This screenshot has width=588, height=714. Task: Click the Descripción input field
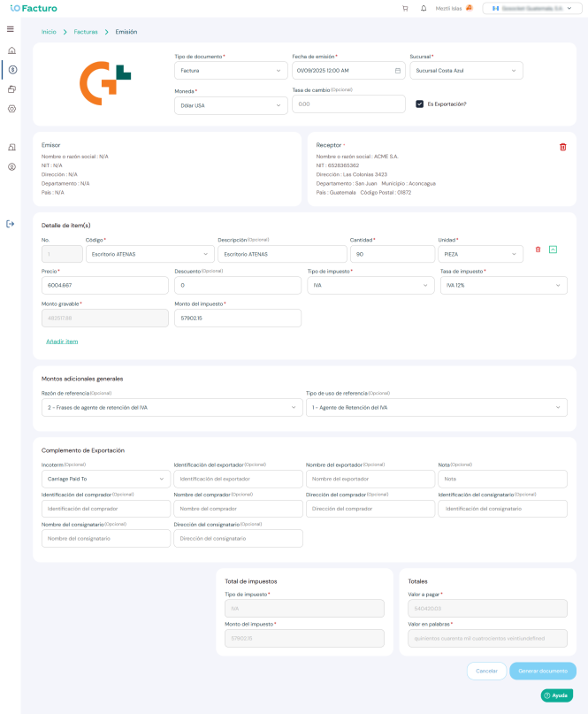click(x=282, y=254)
